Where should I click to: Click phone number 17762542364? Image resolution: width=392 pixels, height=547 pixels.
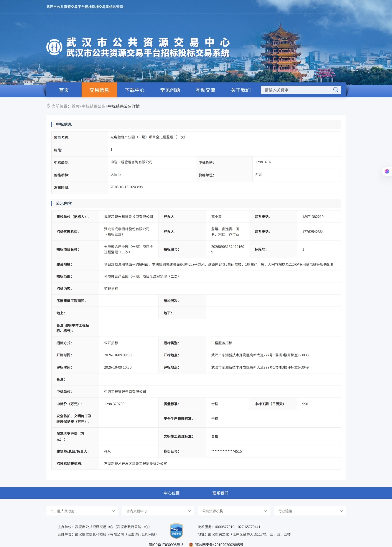313,231
